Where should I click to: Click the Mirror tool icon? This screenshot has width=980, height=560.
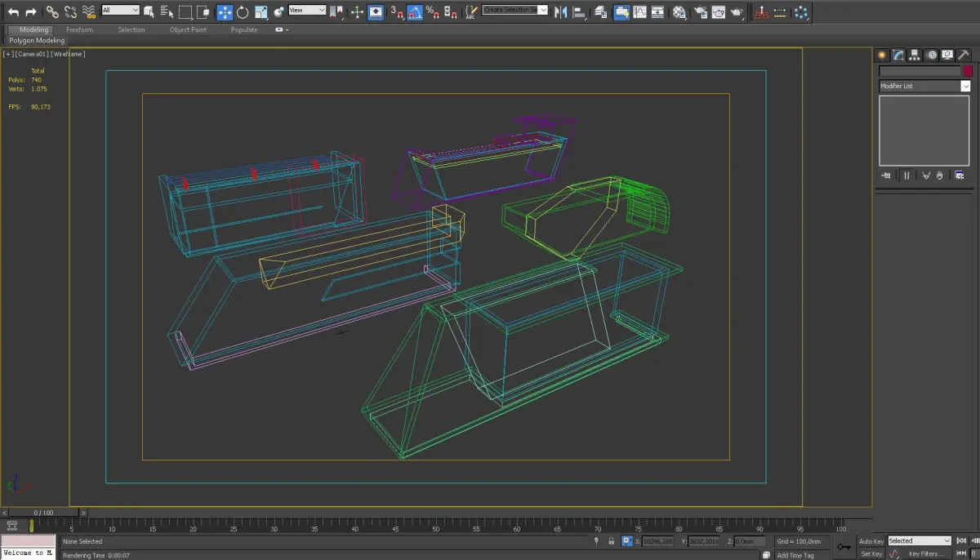tap(560, 12)
